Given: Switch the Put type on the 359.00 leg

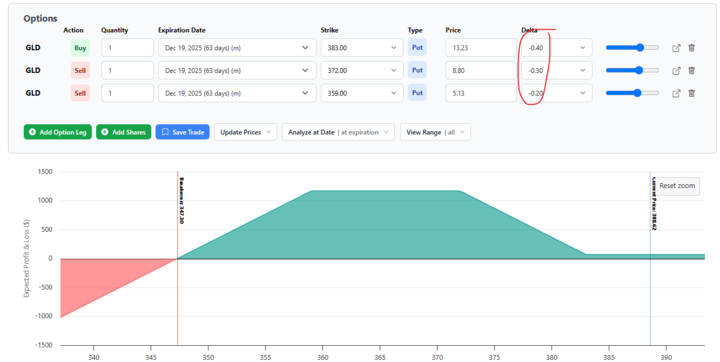Looking at the screenshot, I should tap(417, 93).
